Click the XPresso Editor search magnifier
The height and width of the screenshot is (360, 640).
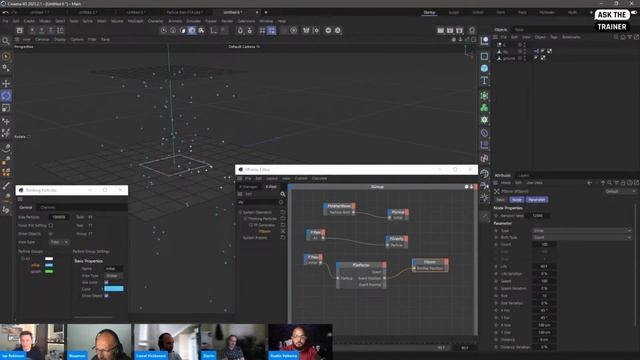283,194
